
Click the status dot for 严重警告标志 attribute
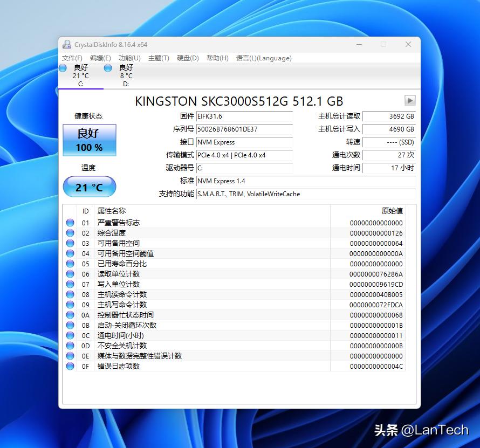(70, 223)
